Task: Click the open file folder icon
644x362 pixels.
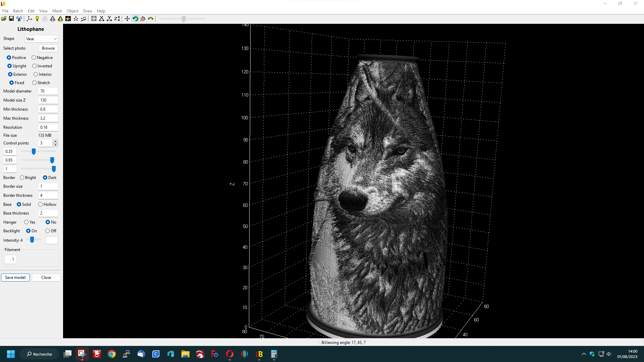Action: coord(4,19)
